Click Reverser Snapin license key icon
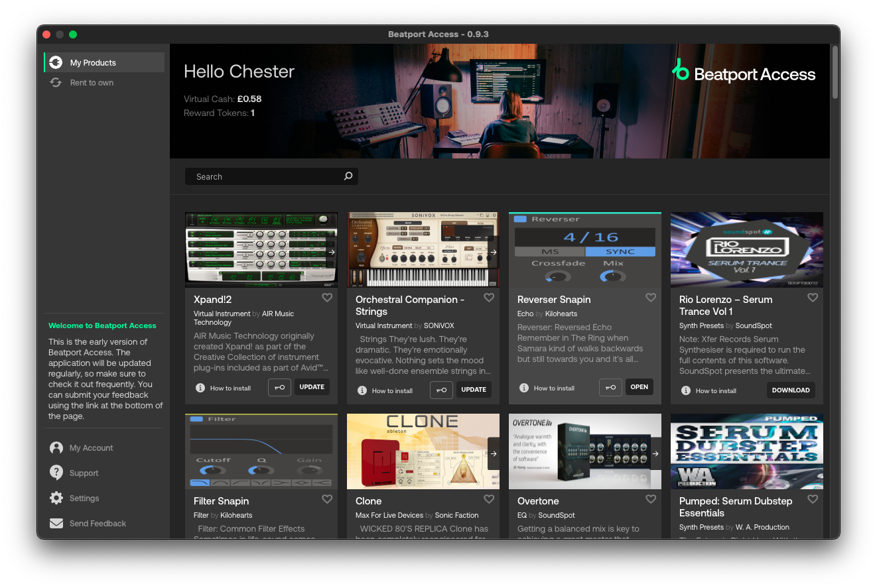Viewport: 877px width, 588px height. tap(610, 387)
